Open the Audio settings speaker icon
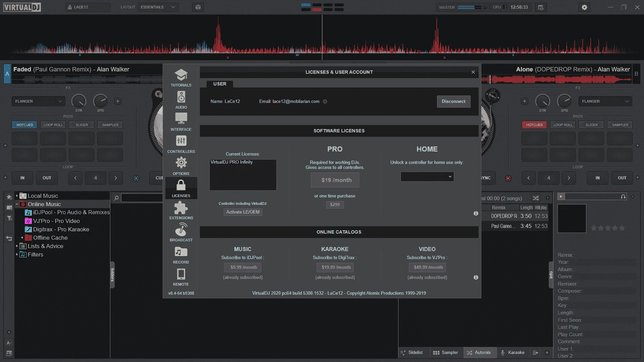Screen dimensions: 644x362 tap(181, 97)
